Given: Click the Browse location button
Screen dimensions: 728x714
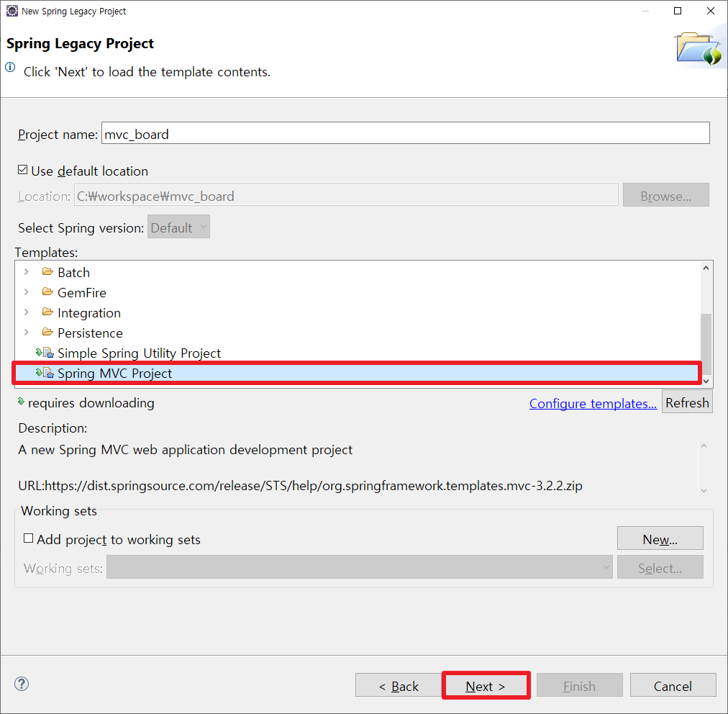Looking at the screenshot, I should [x=666, y=196].
